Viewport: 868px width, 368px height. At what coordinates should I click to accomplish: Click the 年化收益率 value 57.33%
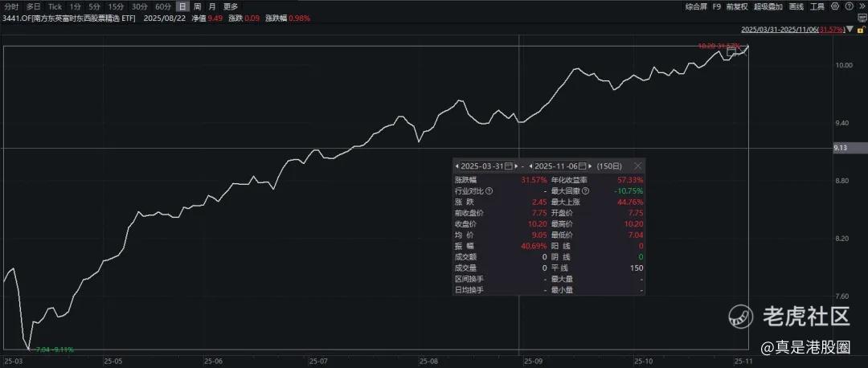point(631,180)
